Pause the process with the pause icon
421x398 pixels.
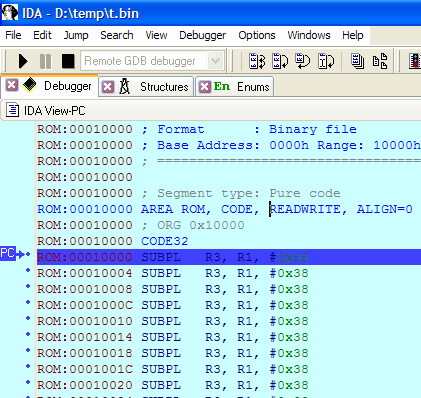point(45,61)
